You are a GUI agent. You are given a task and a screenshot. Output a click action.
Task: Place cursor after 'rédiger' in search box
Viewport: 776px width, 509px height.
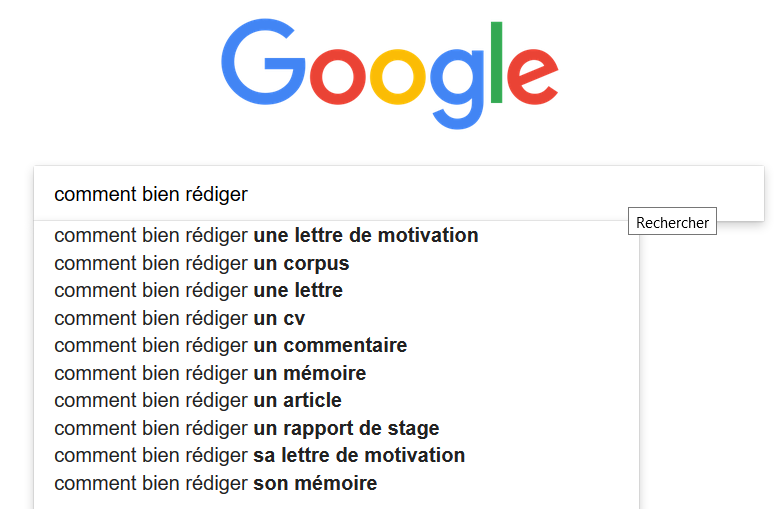pyautogui.click(x=248, y=194)
